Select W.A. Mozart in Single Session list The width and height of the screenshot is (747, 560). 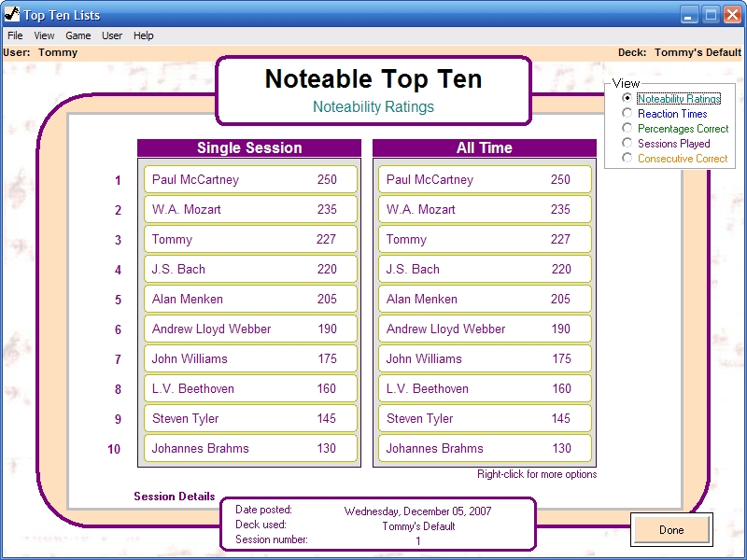[250, 209]
